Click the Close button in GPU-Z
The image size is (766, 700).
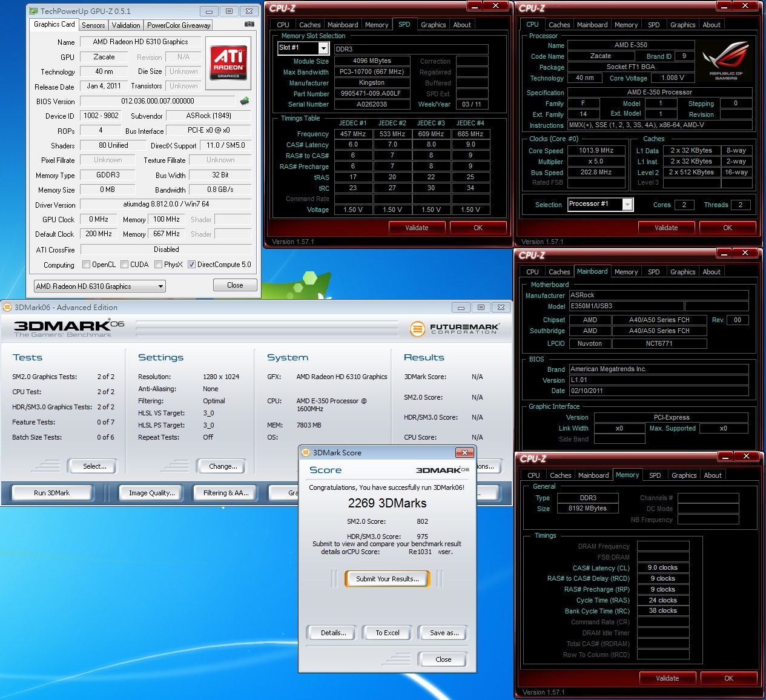235,285
